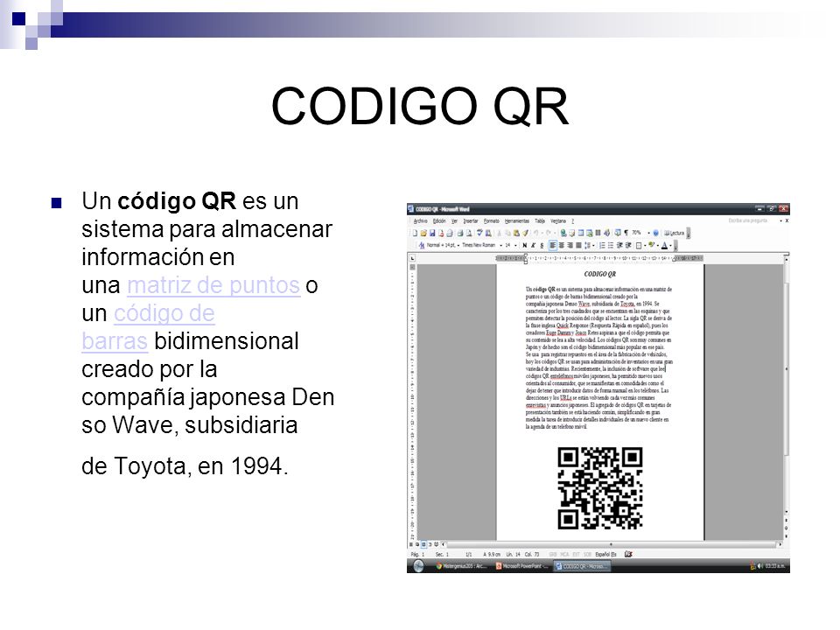Click the Undo arrow icon
The height and width of the screenshot is (630, 840).
coord(535,233)
